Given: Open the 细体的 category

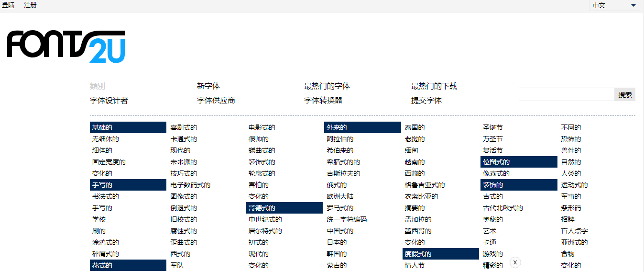Looking at the screenshot, I should [102, 150].
